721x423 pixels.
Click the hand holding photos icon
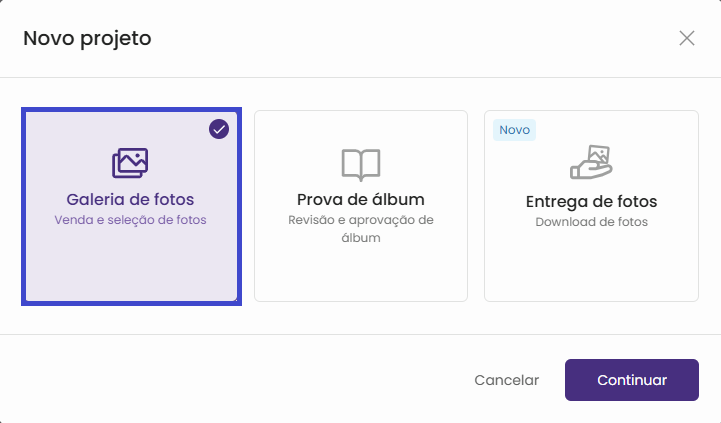[x=591, y=163]
